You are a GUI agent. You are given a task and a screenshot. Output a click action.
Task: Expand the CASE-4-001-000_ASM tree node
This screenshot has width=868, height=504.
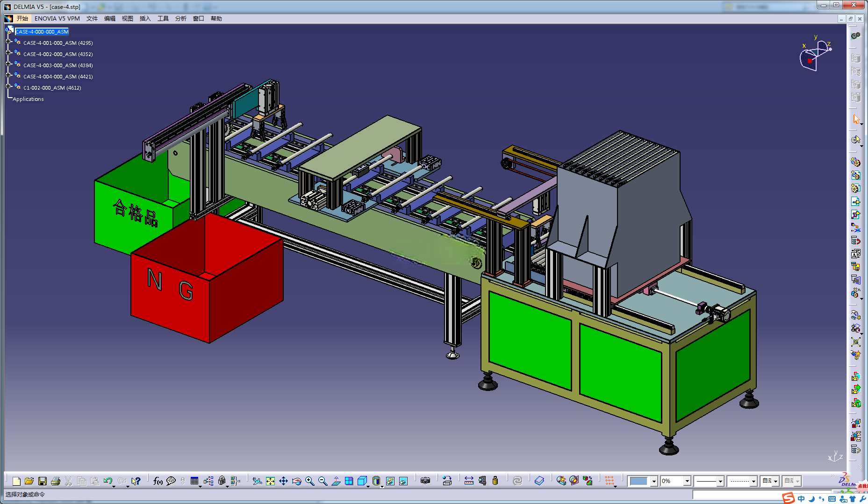click(8, 42)
